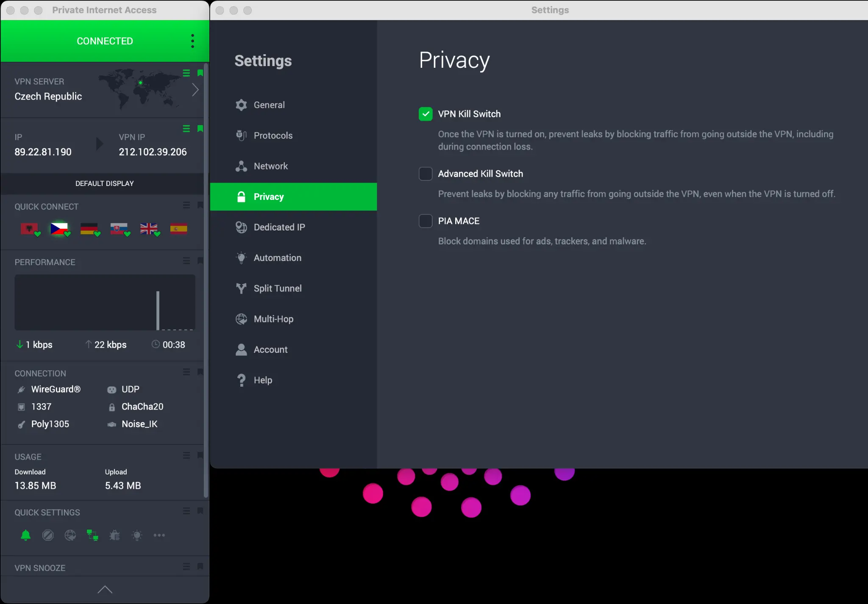Open the more quick settings ellipsis
Viewport: 868px width, 604px height.
(159, 535)
